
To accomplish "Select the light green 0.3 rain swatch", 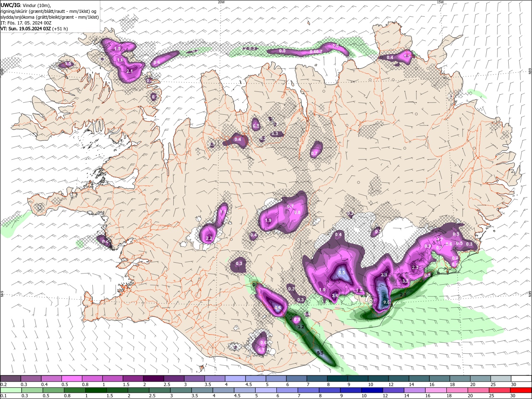I will tap(32, 390).
